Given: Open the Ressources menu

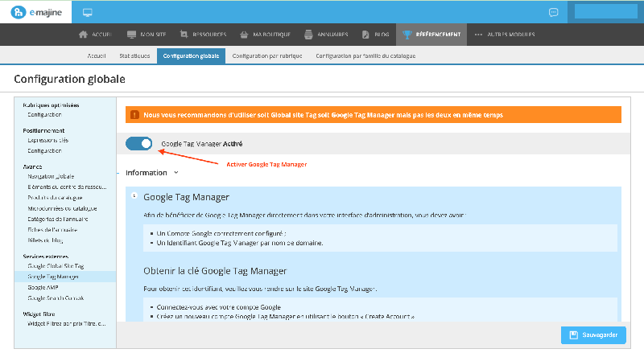Looking at the screenshot, I should 203,35.
